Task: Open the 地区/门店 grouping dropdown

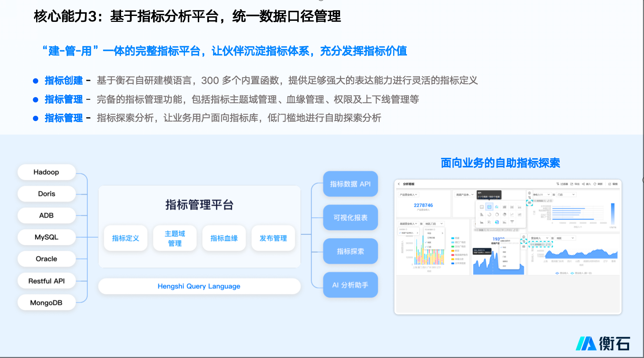Action: click(434, 224)
